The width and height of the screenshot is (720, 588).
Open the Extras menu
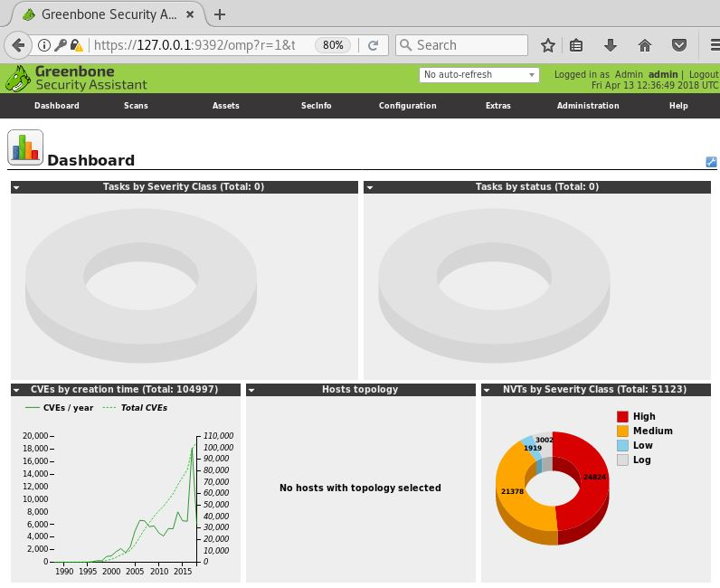click(497, 106)
